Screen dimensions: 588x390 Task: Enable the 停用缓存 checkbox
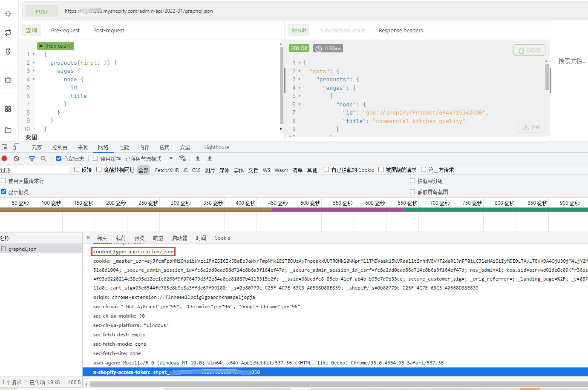95,158
